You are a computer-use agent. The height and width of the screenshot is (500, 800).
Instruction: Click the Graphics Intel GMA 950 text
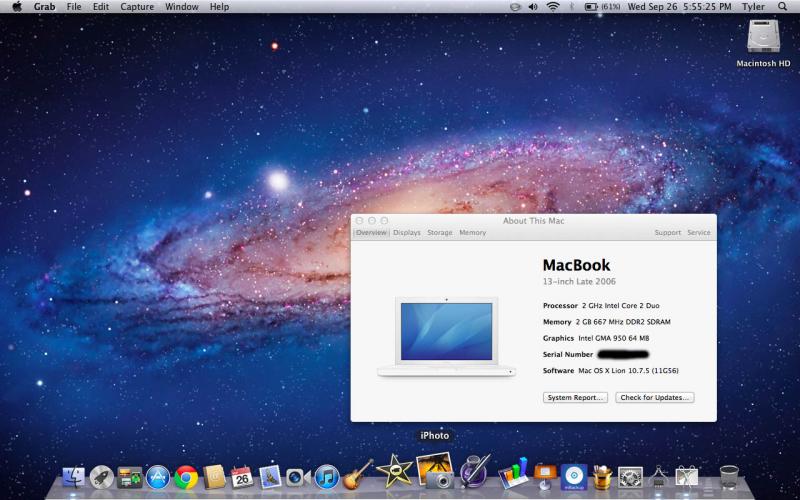596,338
